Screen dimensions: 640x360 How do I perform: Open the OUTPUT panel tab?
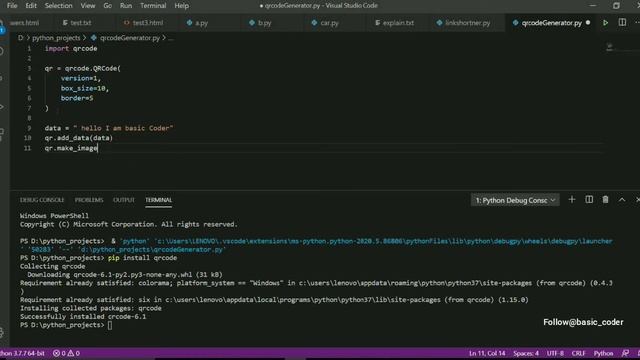click(124, 200)
